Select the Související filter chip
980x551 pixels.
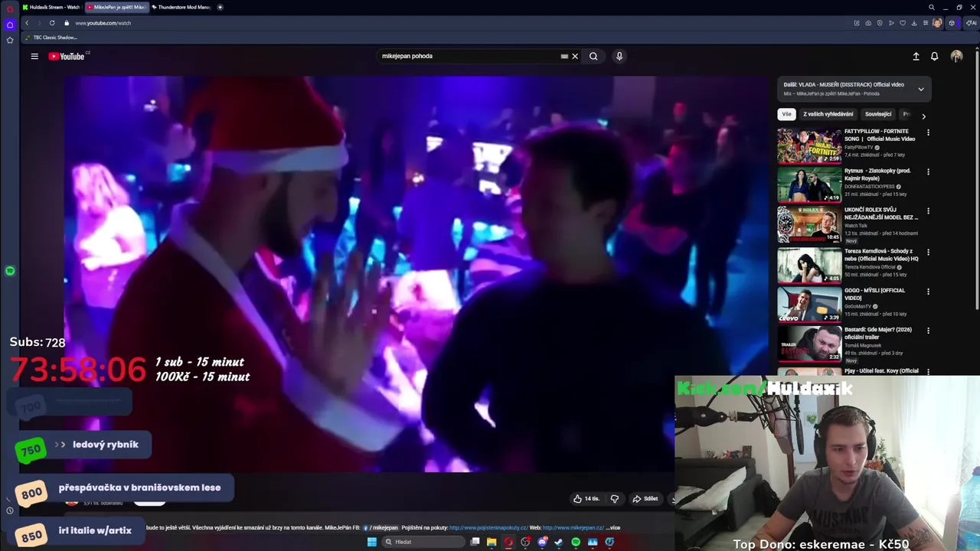point(878,114)
